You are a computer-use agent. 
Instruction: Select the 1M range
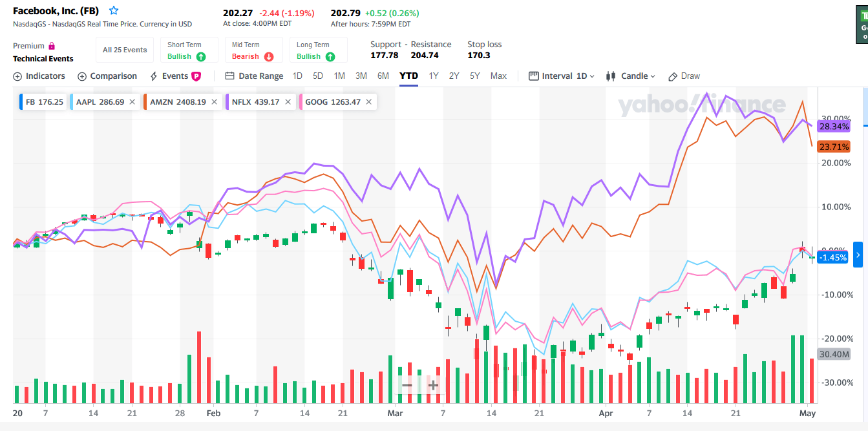click(339, 76)
